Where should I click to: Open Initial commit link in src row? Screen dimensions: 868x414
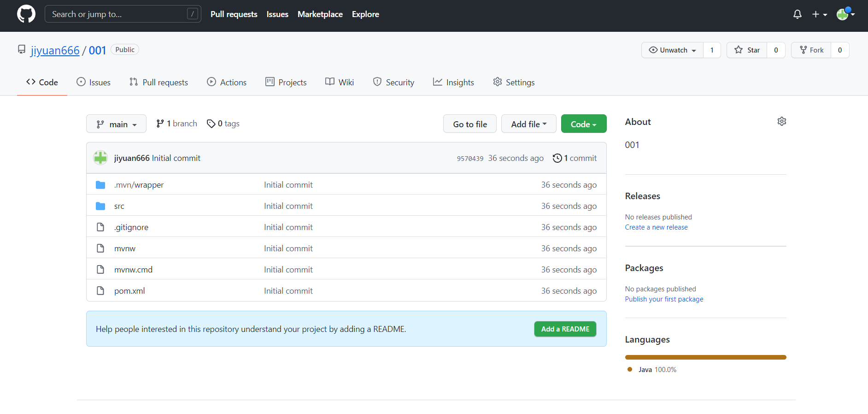[x=288, y=206]
